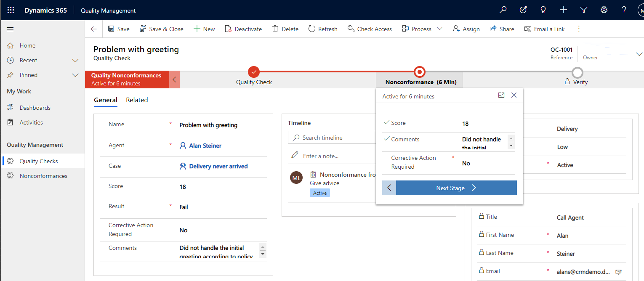644x281 pixels.
Task: Click Email a Link command
Action: [x=544, y=29]
